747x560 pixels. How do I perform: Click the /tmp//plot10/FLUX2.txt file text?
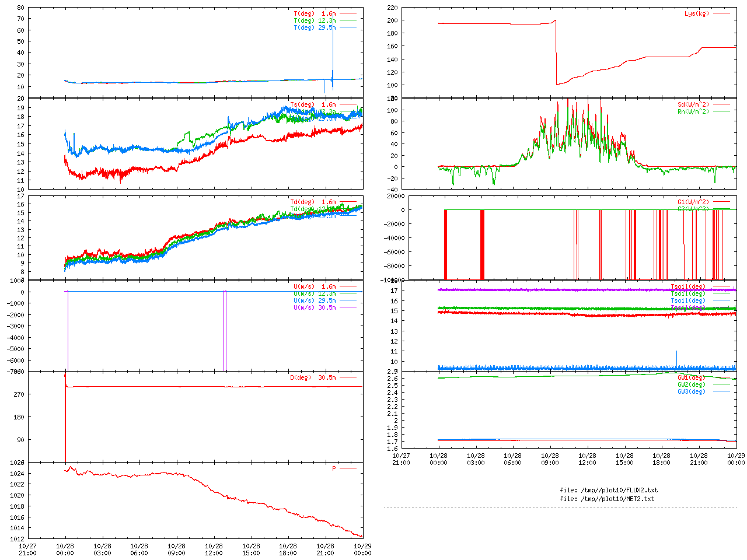[x=608, y=490]
